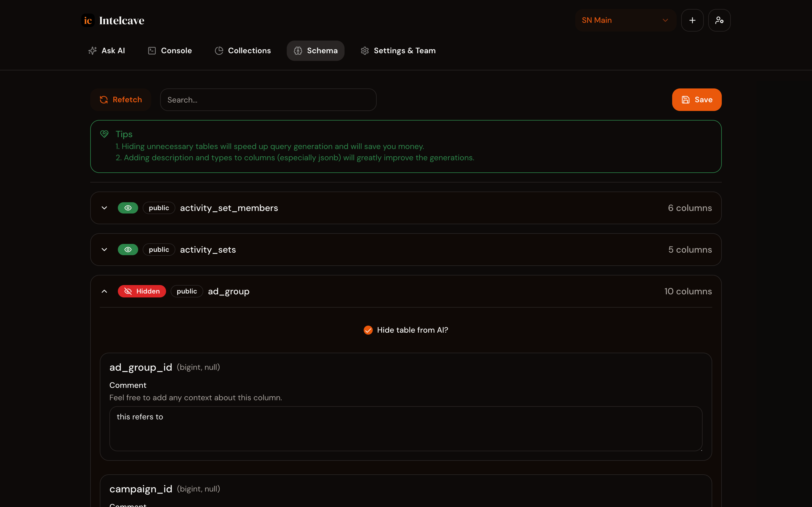Viewport: 812px width, 507px height.
Task: Collapse the ad_group table section
Action: [104, 292]
